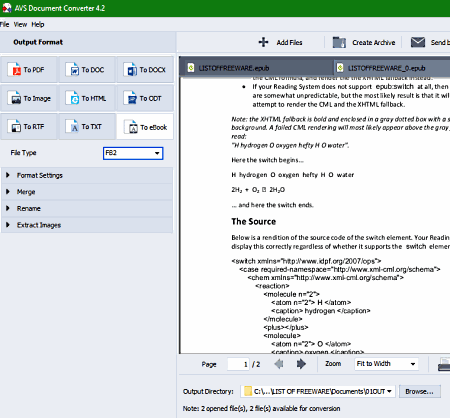Image resolution: width=450 pixels, height=418 pixels.
Task: Choose the To ODT output format
Action: tap(145, 98)
